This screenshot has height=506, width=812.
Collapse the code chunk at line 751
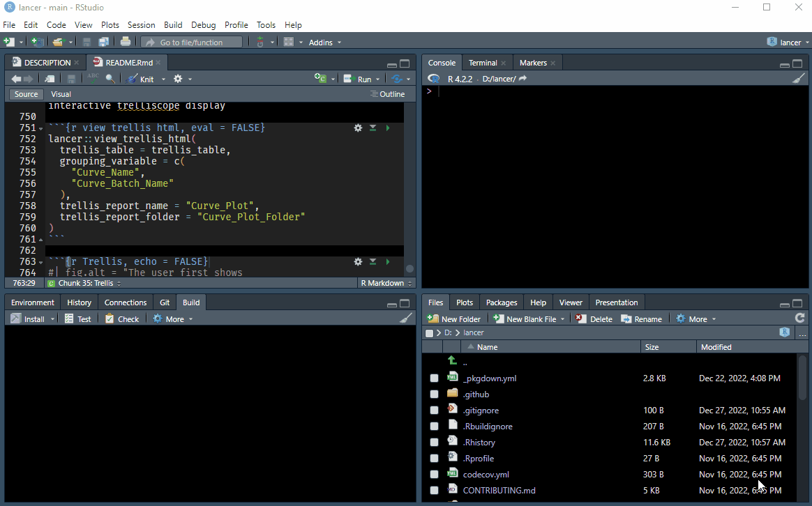coord(41,128)
